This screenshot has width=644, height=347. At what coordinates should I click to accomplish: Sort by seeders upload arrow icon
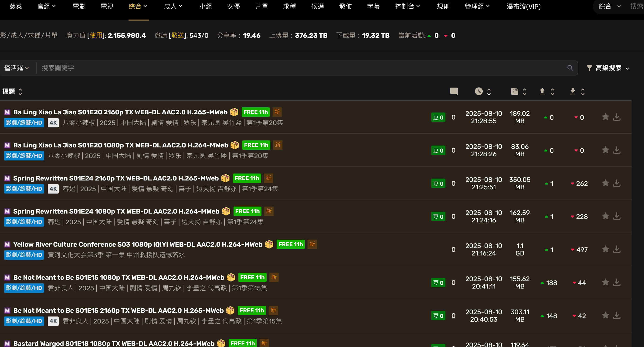[542, 91]
